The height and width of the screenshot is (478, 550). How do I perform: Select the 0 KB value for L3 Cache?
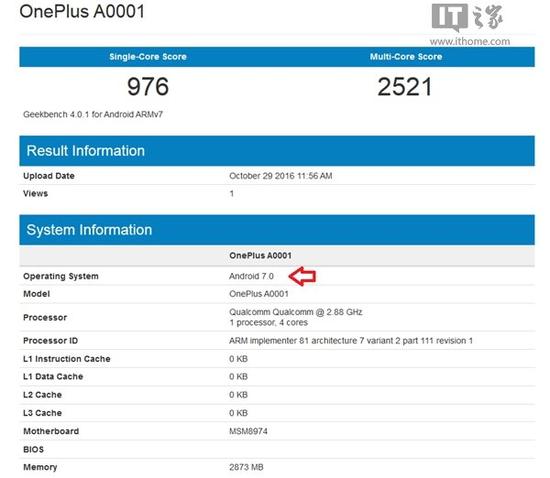pos(239,413)
